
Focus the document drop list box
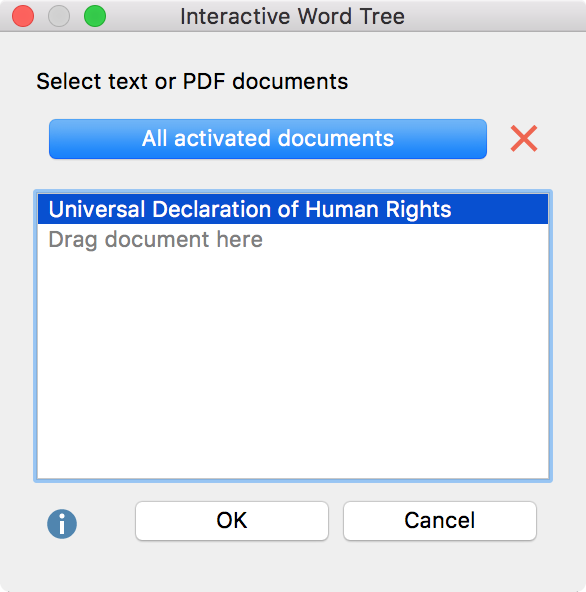coord(293,336)
